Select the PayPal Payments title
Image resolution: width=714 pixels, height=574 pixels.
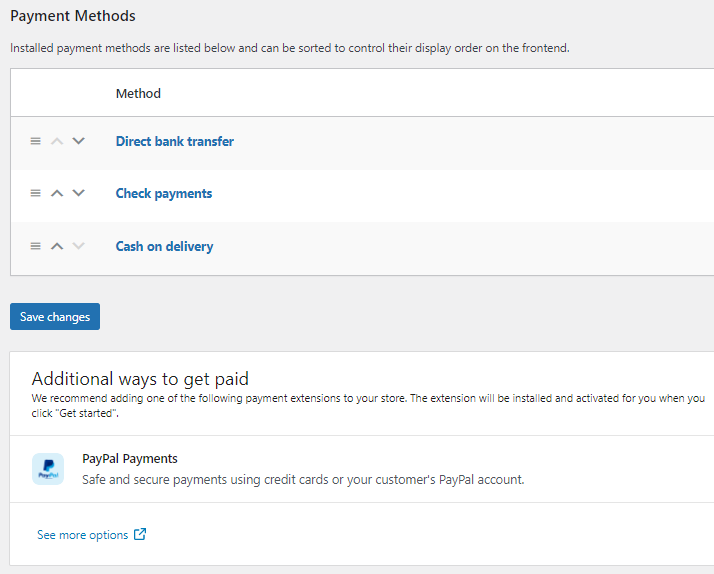(x=130, y=459)
